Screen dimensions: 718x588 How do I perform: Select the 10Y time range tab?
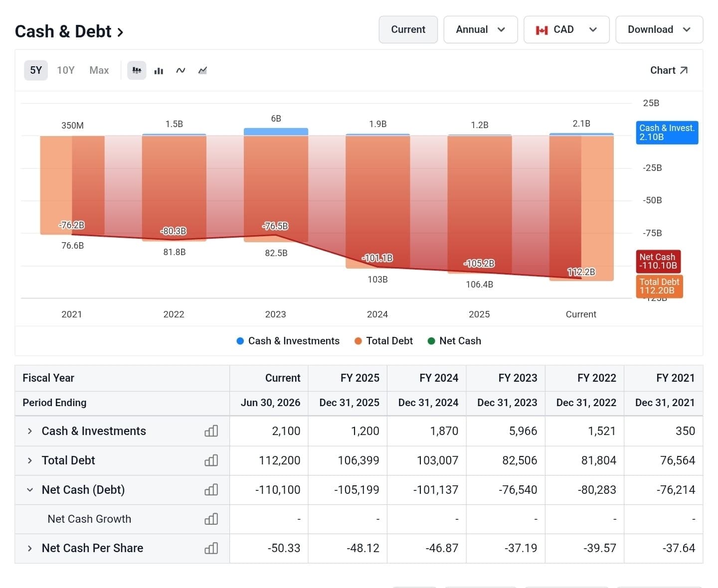pyautogui.click(x=66, y=70)
